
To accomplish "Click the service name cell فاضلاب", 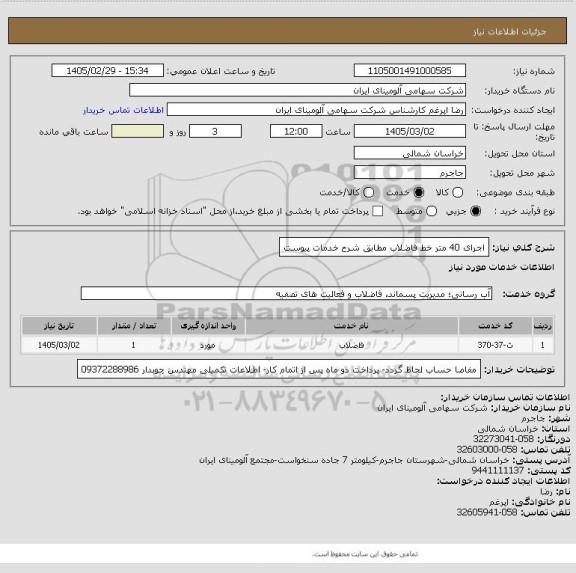I will [x=352, y=345].
